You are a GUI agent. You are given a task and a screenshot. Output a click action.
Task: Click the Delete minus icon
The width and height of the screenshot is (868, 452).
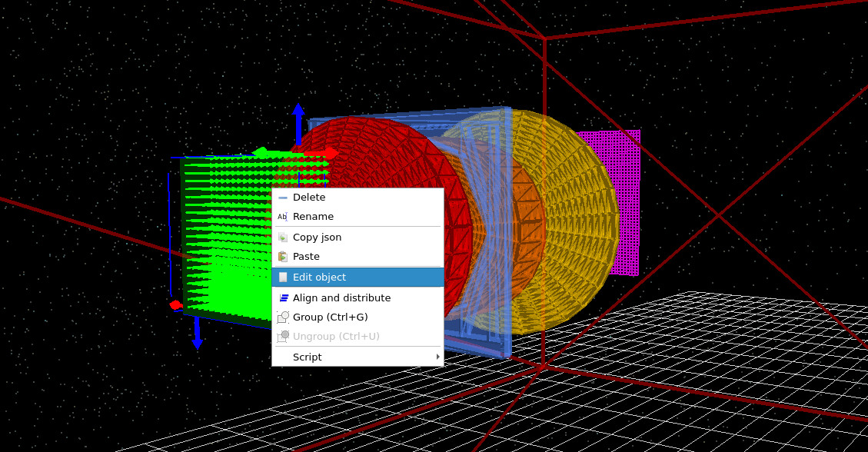(283, 197)
